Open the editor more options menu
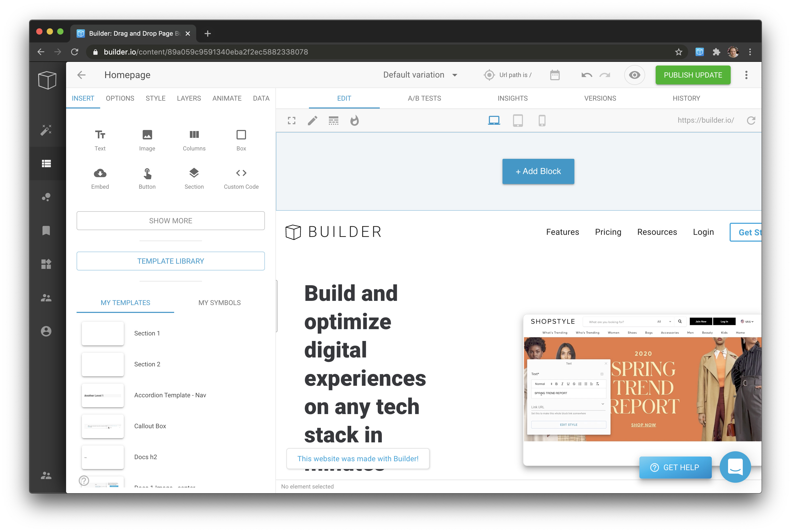This screenshot has height=532, width=791. 746,75
